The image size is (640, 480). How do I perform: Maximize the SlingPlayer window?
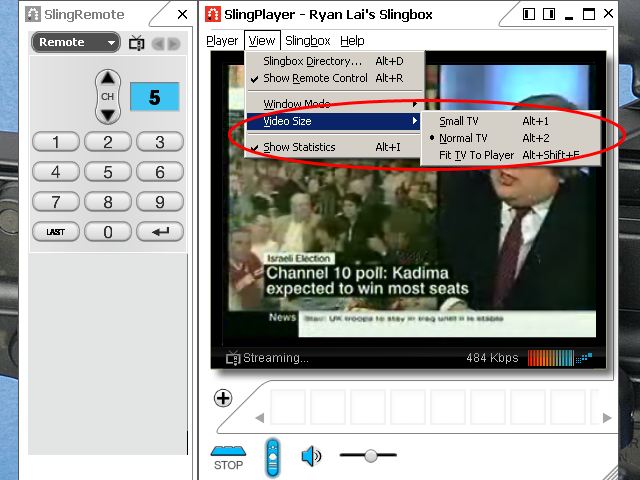click(589, 14)
